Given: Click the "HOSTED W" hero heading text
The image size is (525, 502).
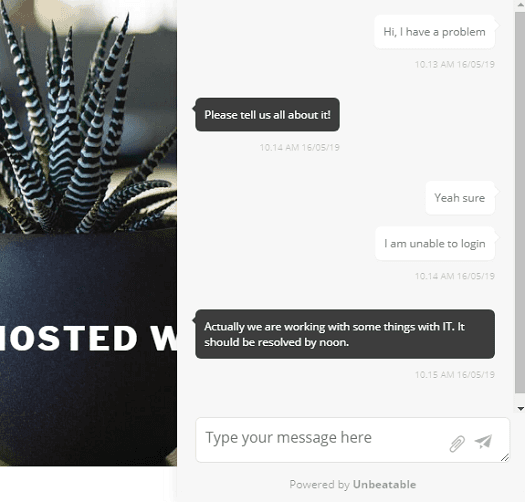Looking at the screenshot, I should [x=88, y=338].
